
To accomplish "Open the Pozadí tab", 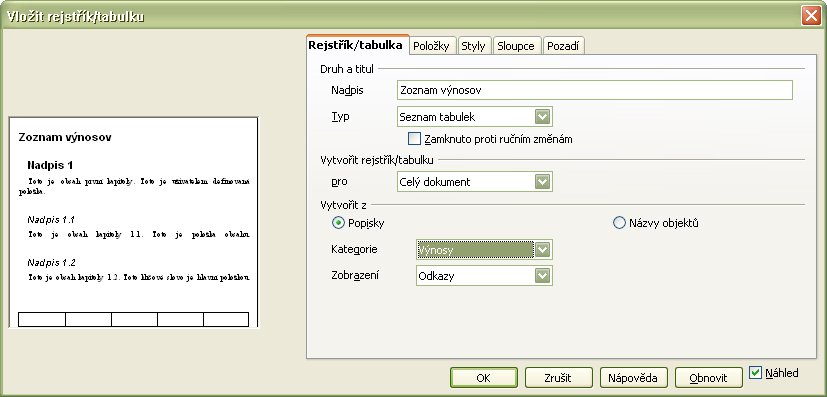I will [x=563, y=46].
